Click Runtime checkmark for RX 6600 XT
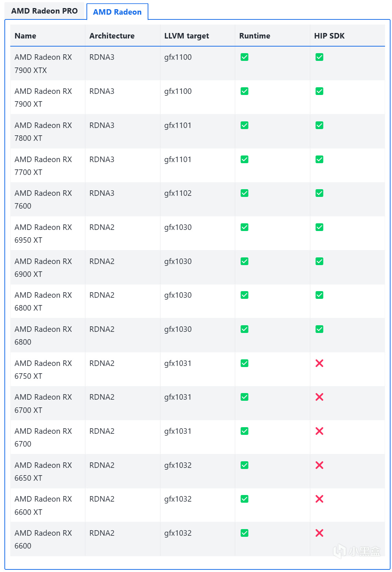 point(244,499)
